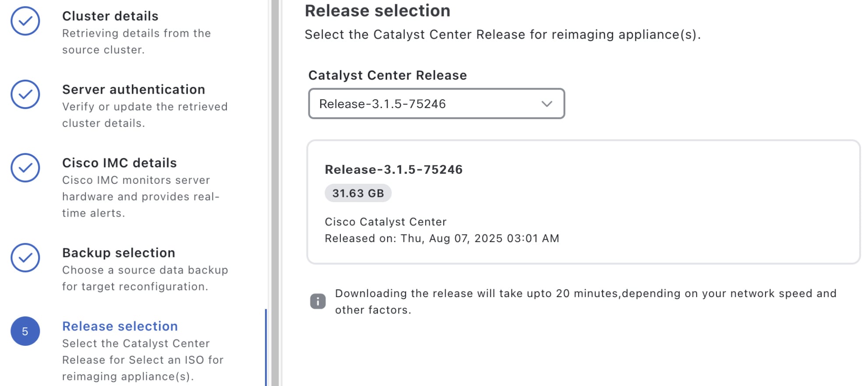The width and height of the screenshot is (868, 386).
Task: Click the Catalyst Center Release field label
Action: tap(388, 75)
